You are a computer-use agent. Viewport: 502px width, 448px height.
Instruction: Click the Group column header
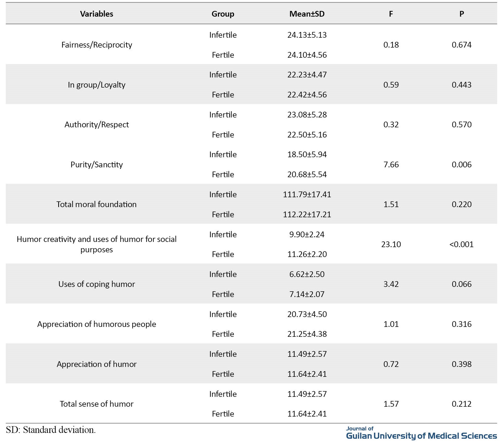(223, 14)
